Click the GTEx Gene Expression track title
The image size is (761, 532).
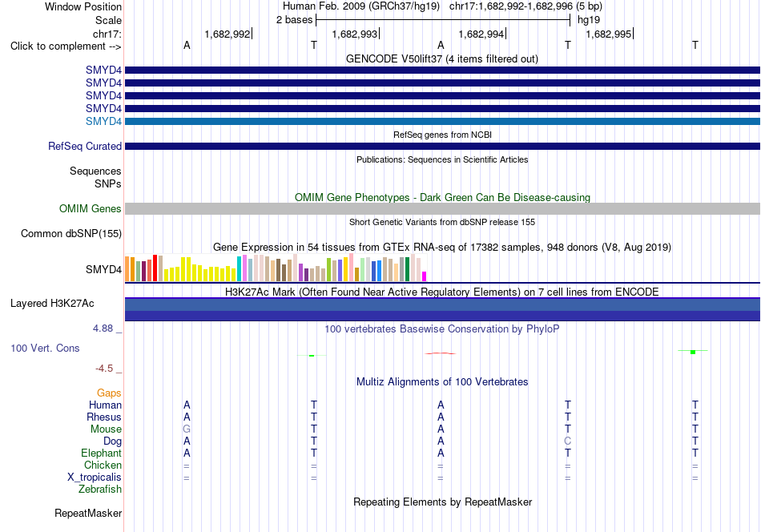[x=442, y=247]
